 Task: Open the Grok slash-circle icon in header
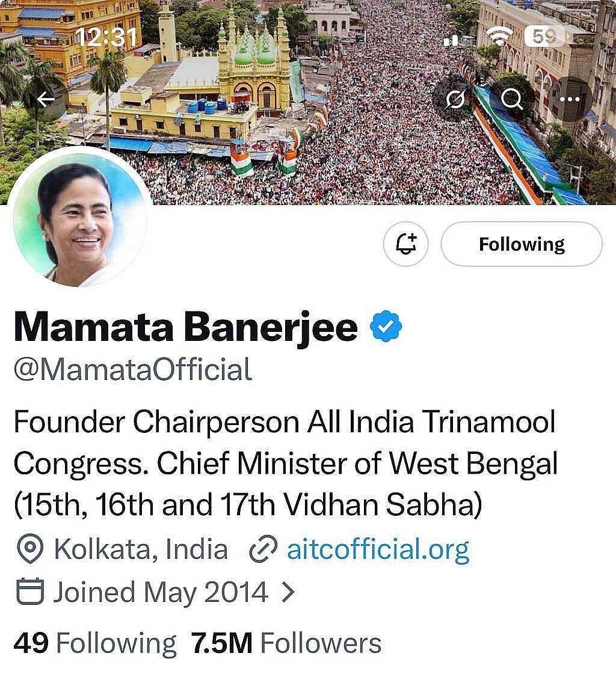point(455,99)
